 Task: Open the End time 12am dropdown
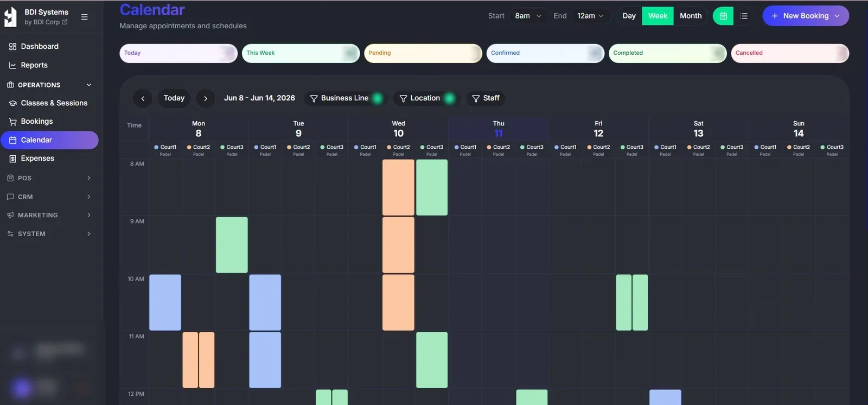pyautogui.click(x=591, y=16)
